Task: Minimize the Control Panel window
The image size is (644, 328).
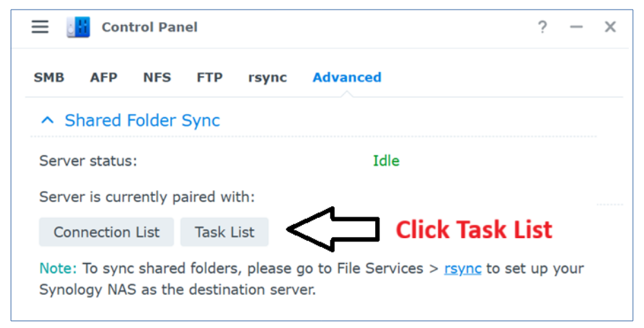Action: pos(576,27)
